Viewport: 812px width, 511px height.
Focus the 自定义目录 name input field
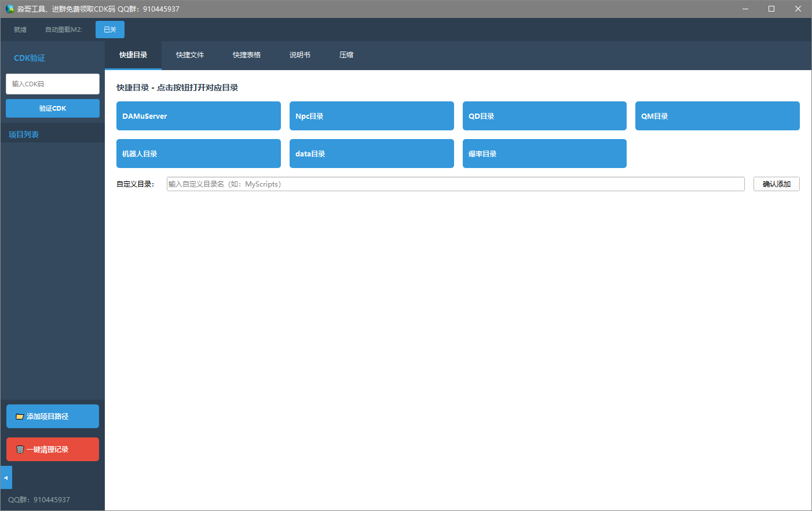tap(455, 184)
